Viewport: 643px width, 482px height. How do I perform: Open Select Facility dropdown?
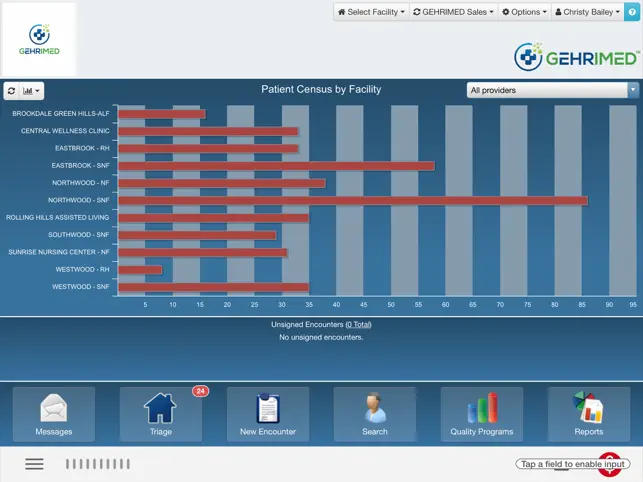371,12
